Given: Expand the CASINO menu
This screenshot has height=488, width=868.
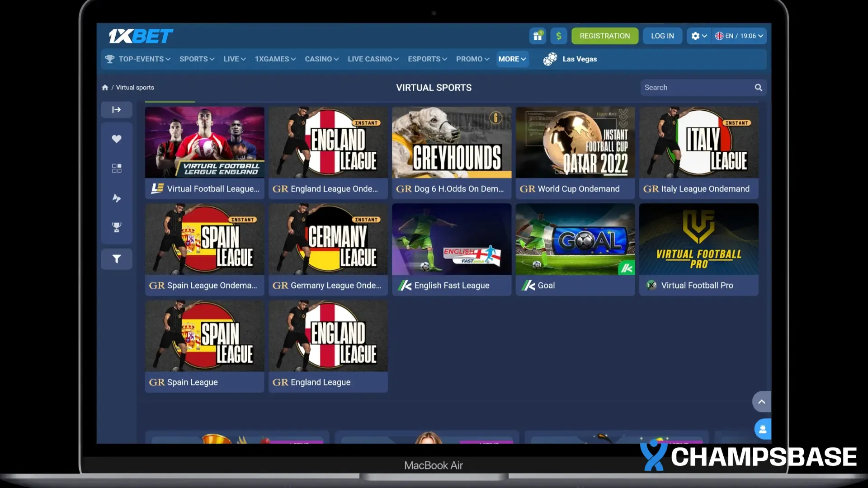Looking at the screenshot, I should point(321,59).
